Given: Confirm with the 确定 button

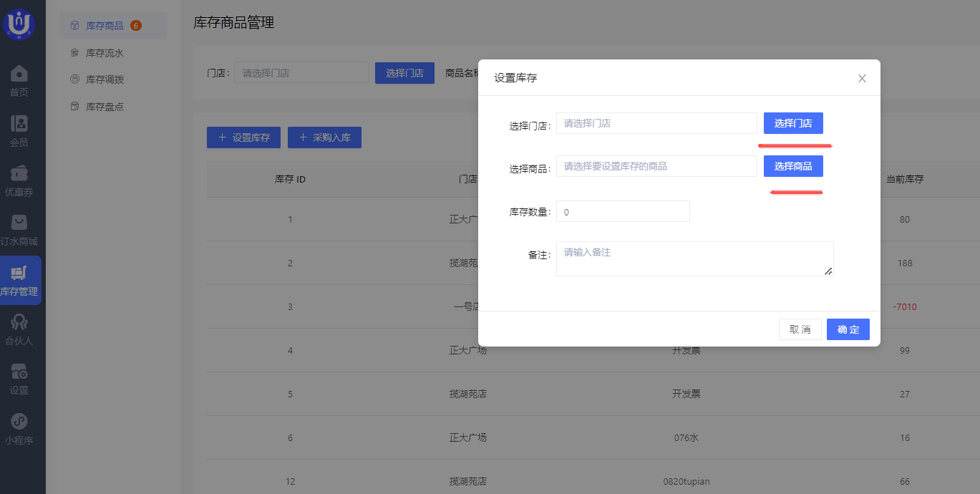Looking at the screenshot, I should point(848,329).
